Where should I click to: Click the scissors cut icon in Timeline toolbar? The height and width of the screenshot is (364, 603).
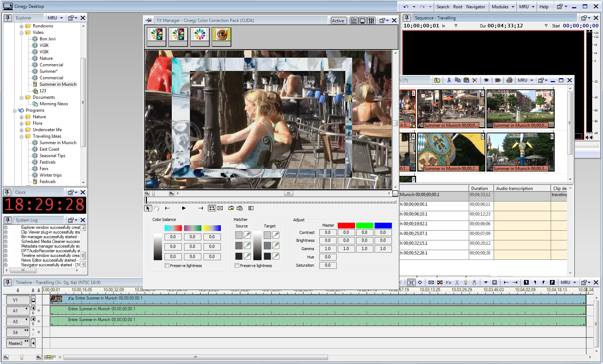(x=457, y=283)
